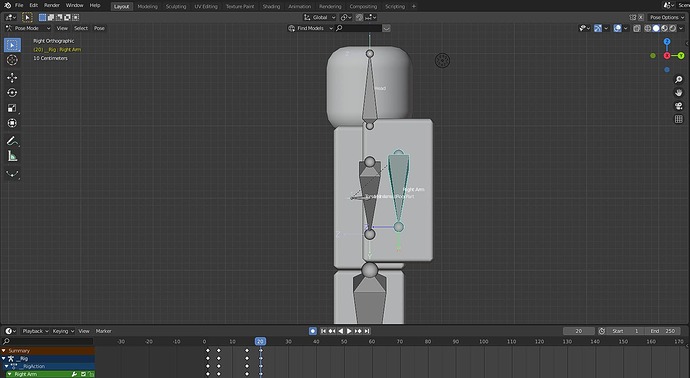Screen dimensions: 690x378
Task: Play animation in reverse
Action: [341, 331]
